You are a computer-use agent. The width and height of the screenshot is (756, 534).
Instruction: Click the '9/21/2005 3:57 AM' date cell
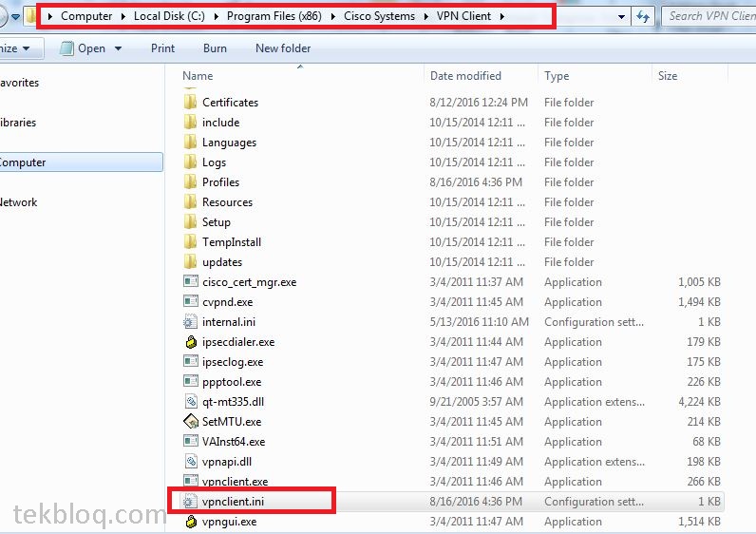476,402
